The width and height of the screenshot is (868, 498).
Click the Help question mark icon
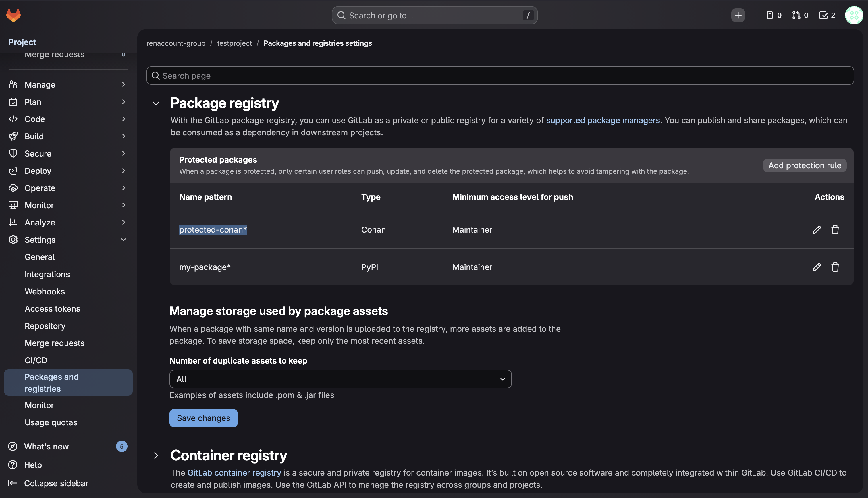(x=13, y=465)
